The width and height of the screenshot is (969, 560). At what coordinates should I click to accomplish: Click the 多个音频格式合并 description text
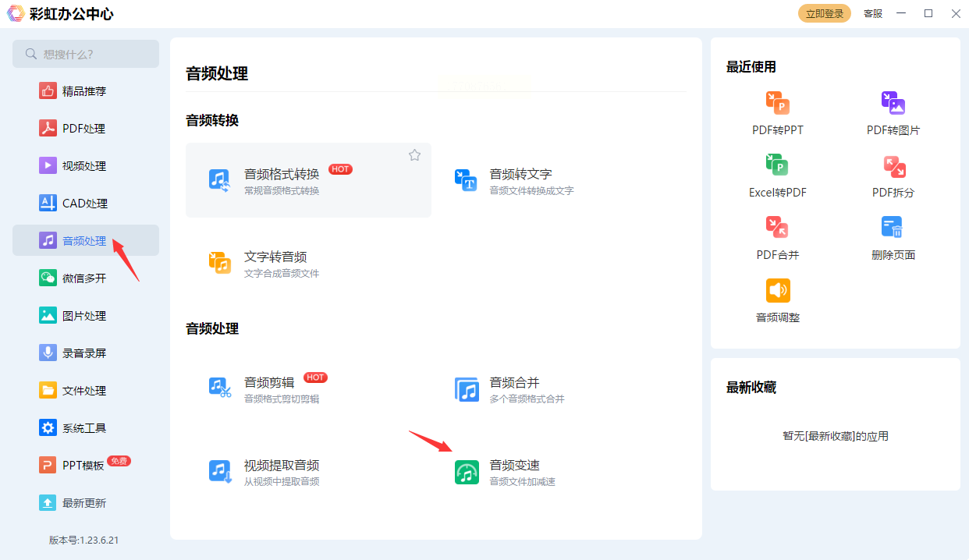[x=527, y=399]
